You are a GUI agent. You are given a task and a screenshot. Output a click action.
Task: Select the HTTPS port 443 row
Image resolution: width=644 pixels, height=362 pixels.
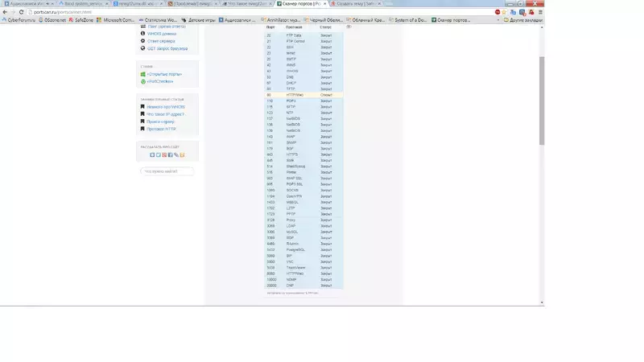[x=303, y=154]
